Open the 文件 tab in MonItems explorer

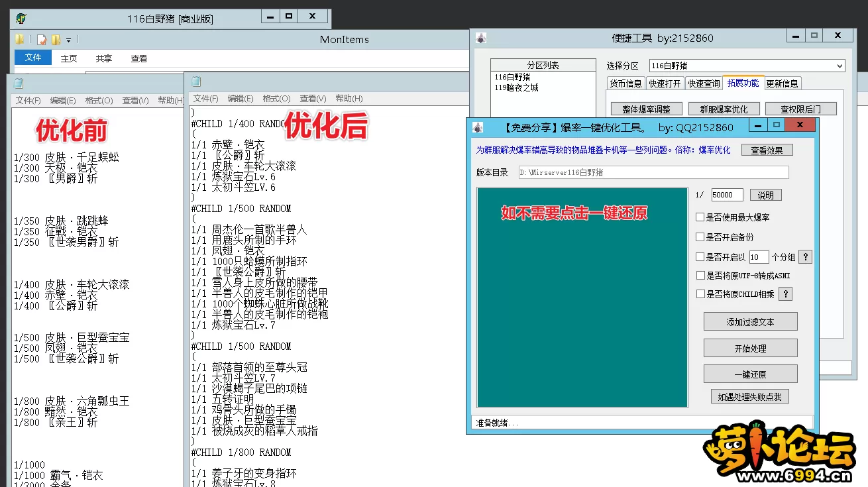click(x=33, y=58)
